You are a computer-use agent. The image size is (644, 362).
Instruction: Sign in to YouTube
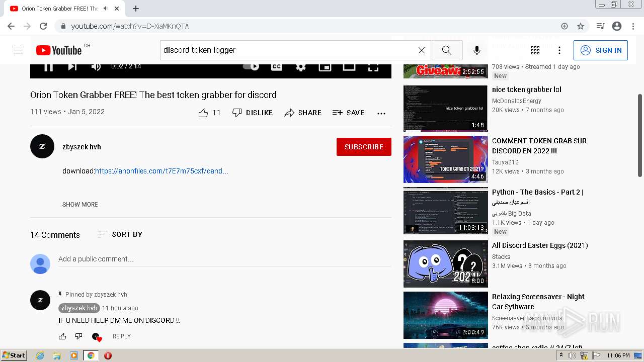601,50
